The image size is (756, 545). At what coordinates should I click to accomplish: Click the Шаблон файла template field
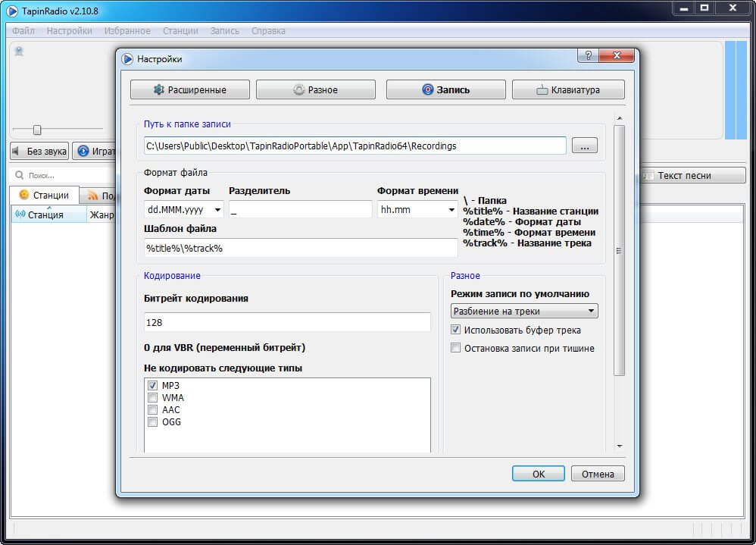(x=301, y=249)
